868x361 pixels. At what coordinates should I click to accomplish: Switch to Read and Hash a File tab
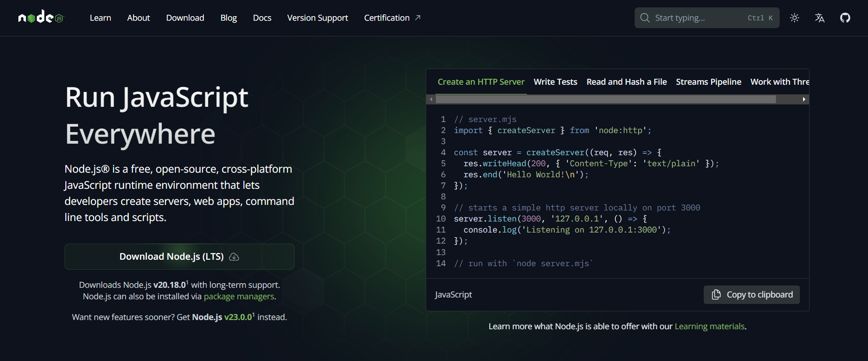[626, 82]
